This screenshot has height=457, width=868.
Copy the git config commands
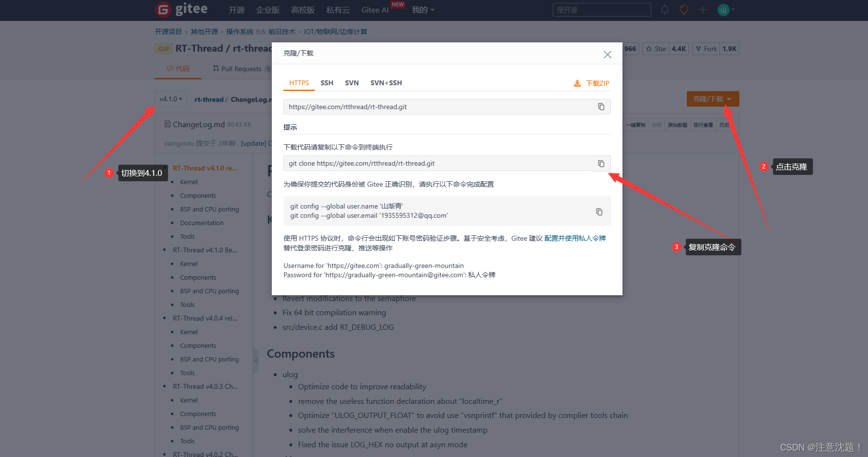coord(599,211)
